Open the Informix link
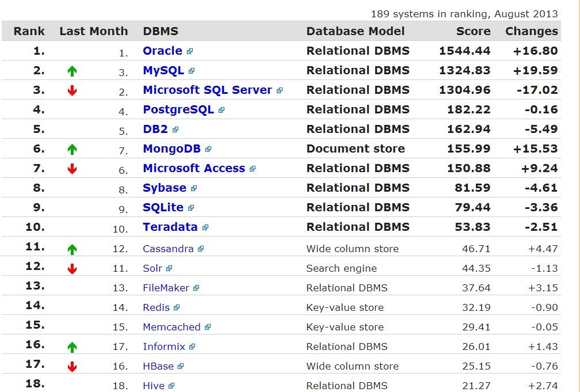This screenshot has width=580, height=392. coord(164,347)
